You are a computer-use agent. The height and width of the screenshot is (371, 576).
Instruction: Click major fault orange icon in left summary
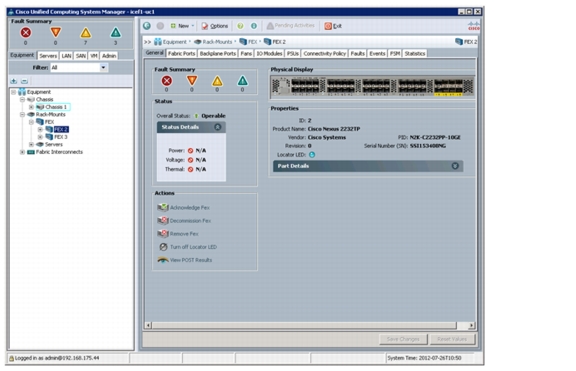55,33
